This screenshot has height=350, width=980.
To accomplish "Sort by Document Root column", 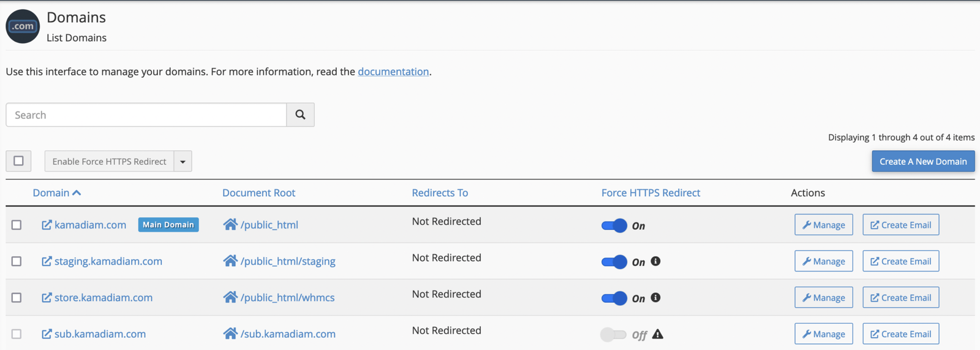I will point(258,192).
